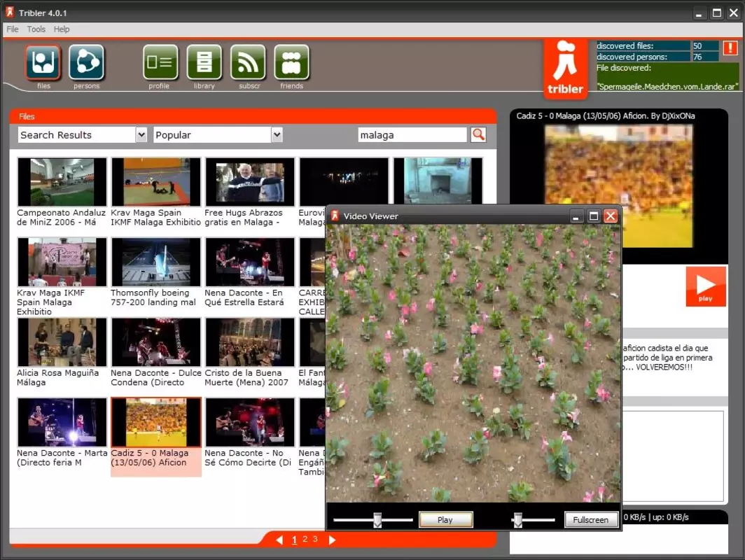Open the Help menu
This screenshot has width=745, height=560.
[x=62, y=29]
